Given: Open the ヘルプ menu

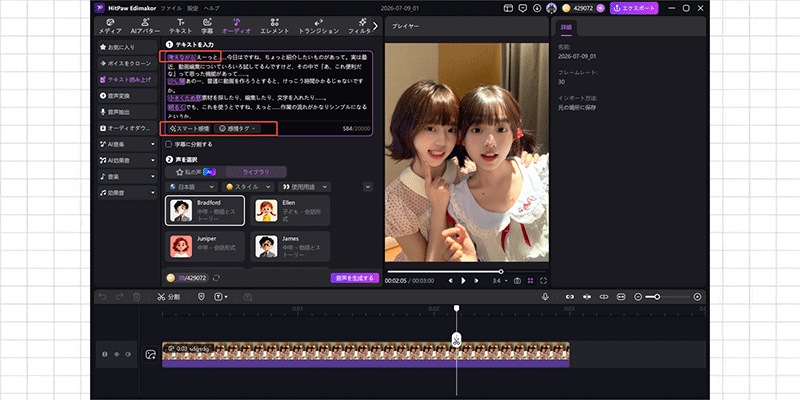Looking at the screenshot, I should point(211,8).
